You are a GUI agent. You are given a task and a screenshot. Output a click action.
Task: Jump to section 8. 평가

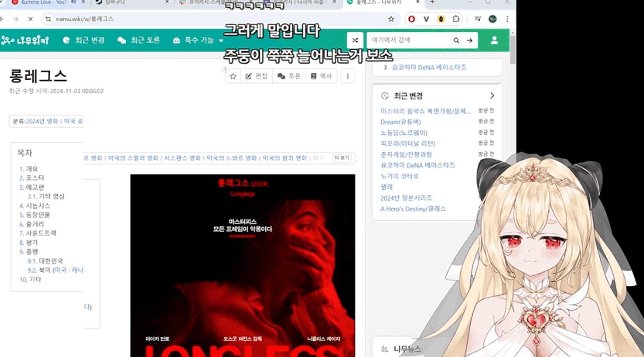click(x=29, y=243)
